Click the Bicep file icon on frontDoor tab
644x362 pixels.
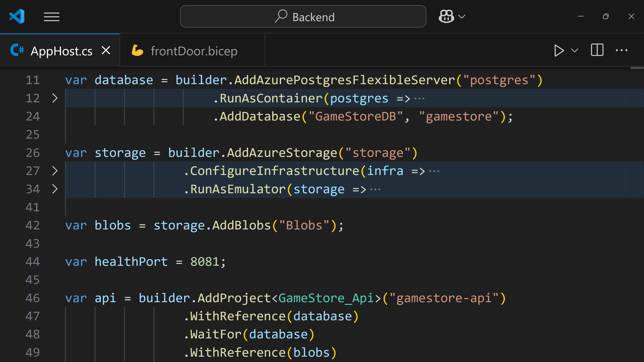tap(137, 50)
